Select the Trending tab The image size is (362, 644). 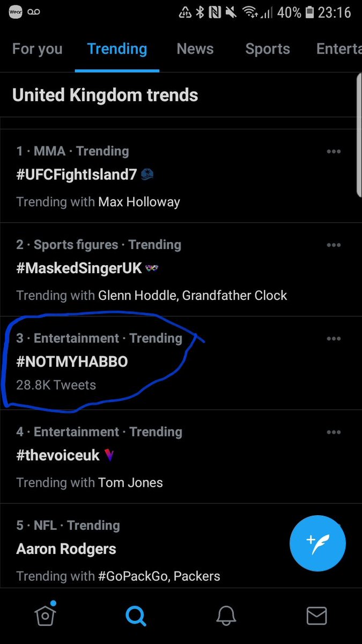click(x=117, y=49)
